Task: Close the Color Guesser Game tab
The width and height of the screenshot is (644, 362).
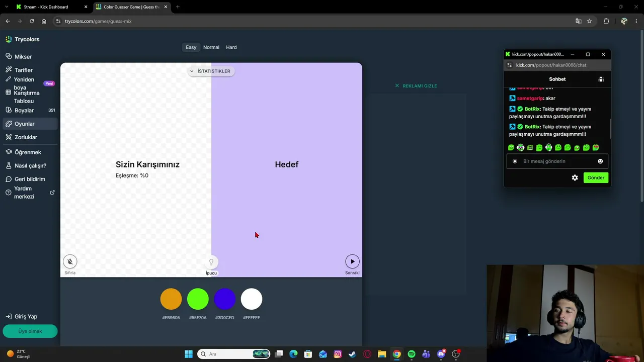Action: (x=166, y=7)
